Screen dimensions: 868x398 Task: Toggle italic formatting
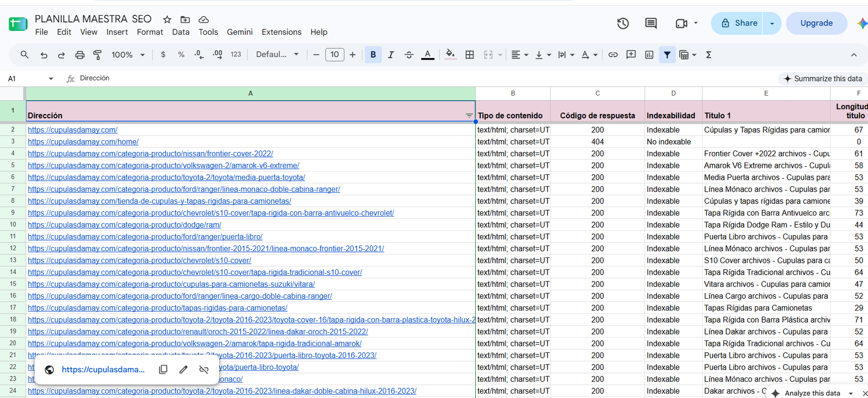391,55
